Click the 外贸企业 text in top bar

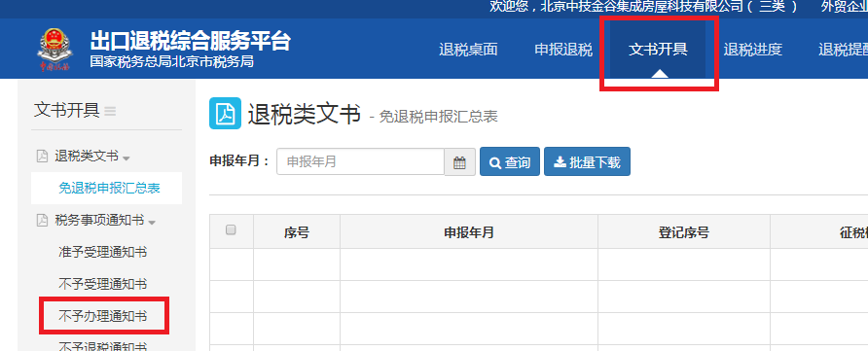point(845,6)
